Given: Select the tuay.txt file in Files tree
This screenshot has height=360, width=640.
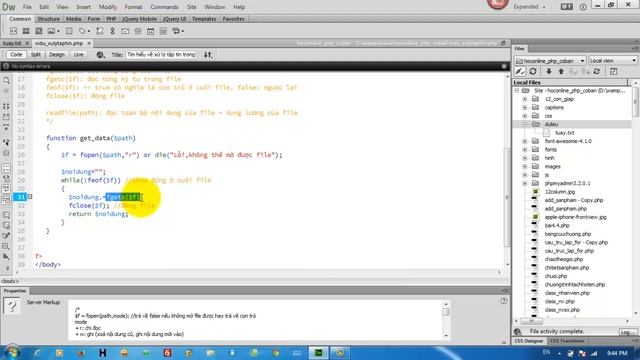Looking at the screenshot, I should point(564,133).
